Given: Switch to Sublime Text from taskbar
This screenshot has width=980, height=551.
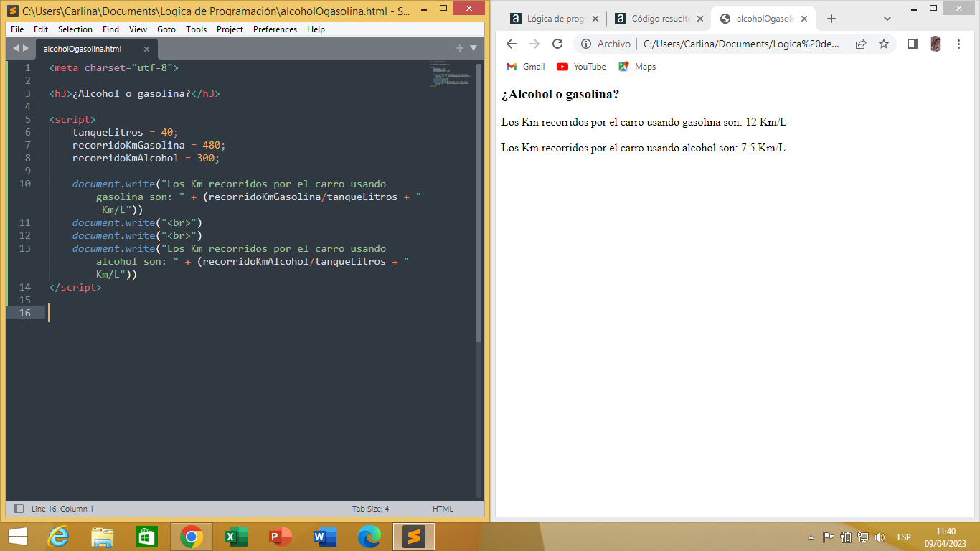Looking at the screenshot, I should tap(414, 537).
